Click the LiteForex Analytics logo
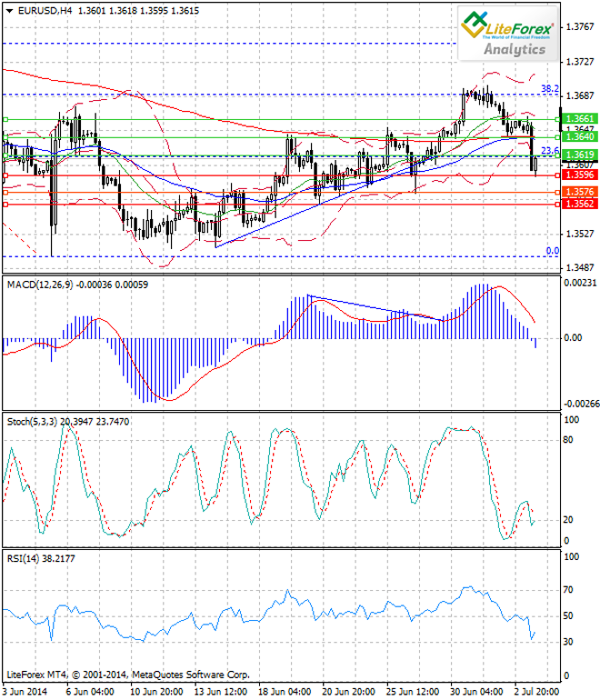 pyautogui.click(x=508, y=34)
